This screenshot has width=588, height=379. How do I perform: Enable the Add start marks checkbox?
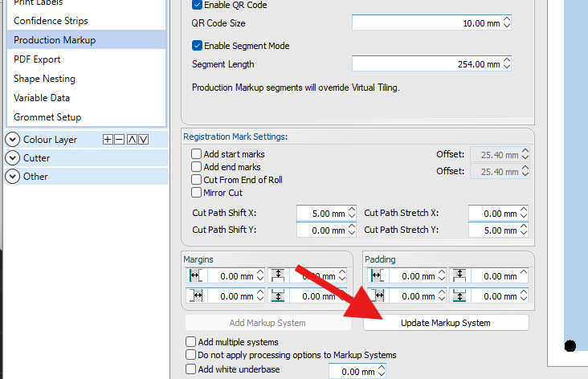[197, 154]
